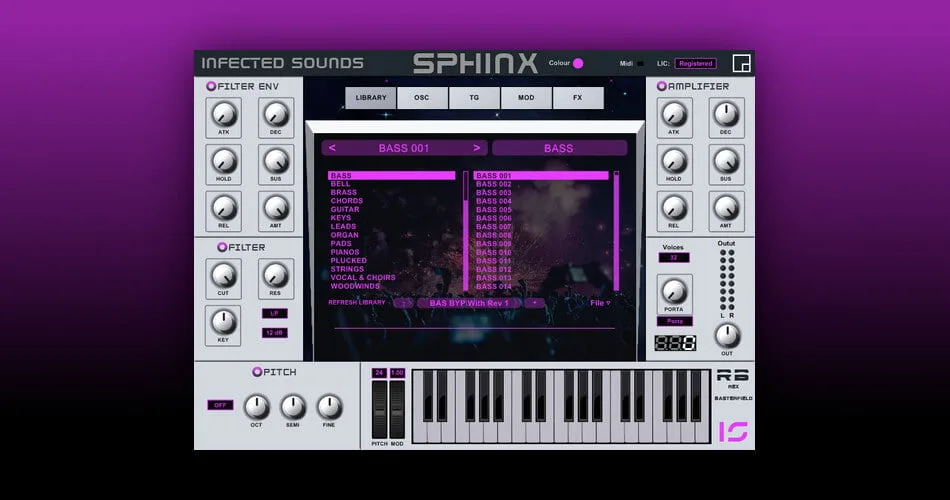Select the BASS 005 preset
The height and width of the screenshot is (500, 950).
494,210
